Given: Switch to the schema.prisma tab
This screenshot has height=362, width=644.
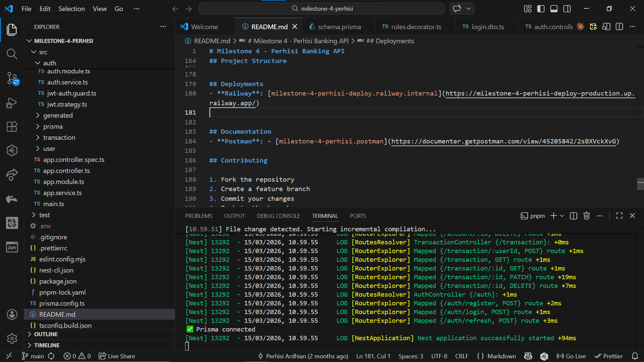Looking at the screenshot, I should pos(339,27).
